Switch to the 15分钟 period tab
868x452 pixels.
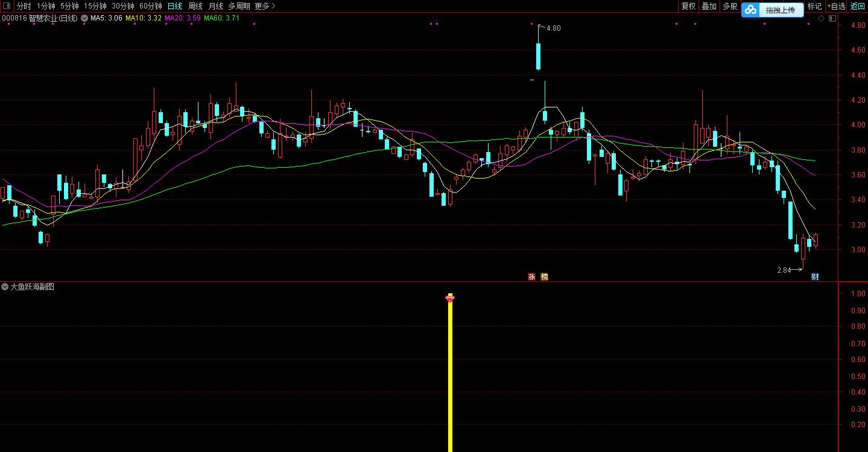[95, 6]
